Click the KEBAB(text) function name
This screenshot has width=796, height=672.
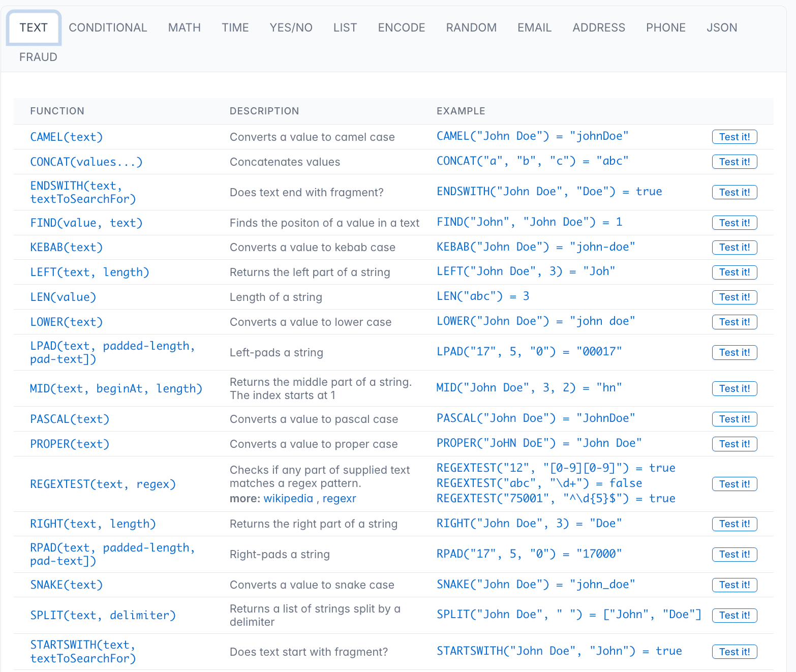pos(67,247)
